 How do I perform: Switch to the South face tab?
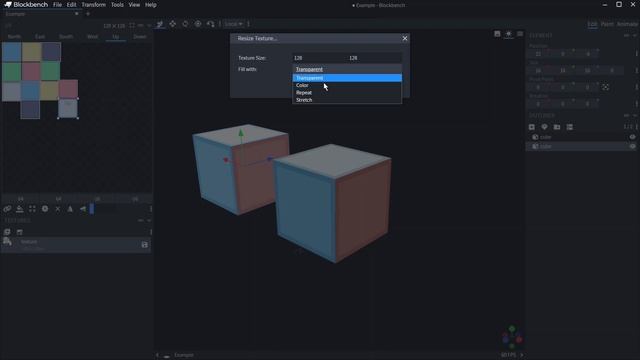point(66,37)
